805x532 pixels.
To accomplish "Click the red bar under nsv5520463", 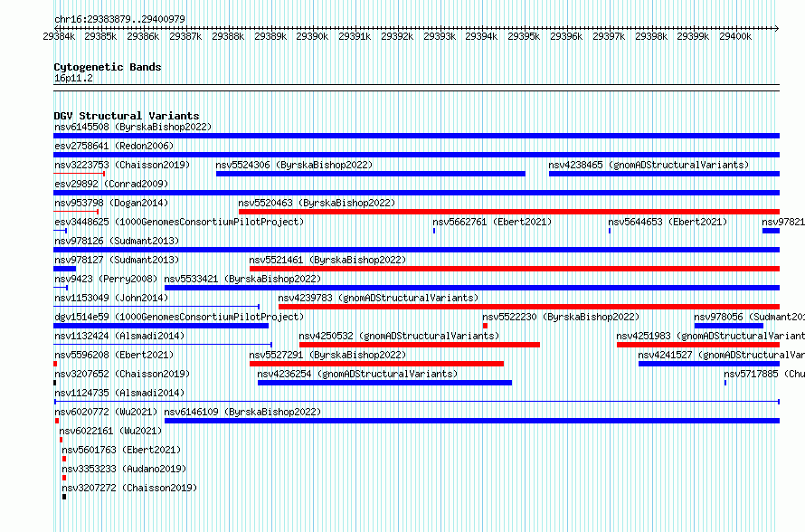I will click(509, 212).
